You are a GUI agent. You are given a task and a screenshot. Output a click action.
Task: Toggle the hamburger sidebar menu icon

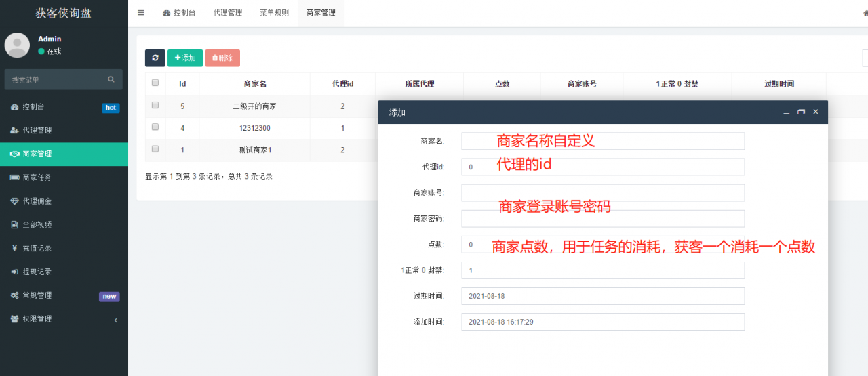(141, 12)
